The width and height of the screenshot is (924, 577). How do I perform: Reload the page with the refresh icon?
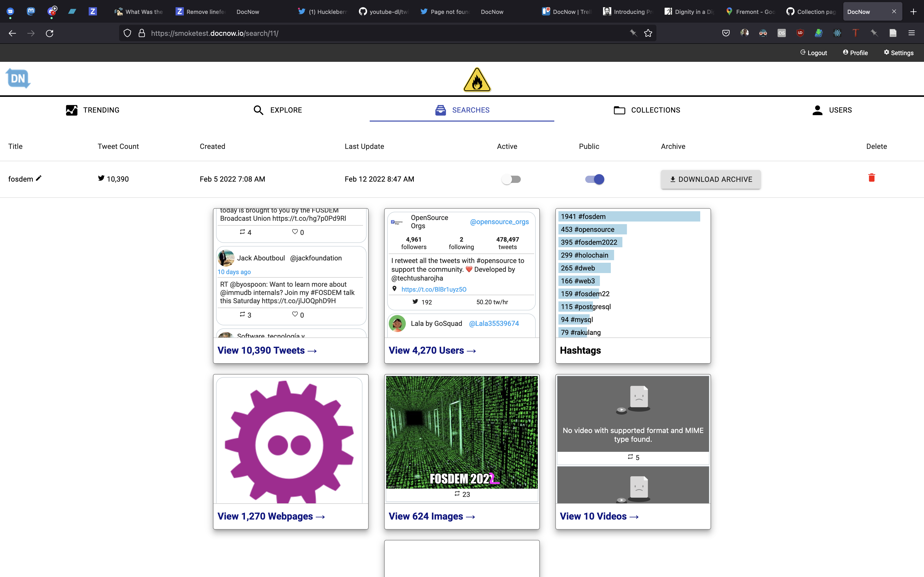coord(50,33)
